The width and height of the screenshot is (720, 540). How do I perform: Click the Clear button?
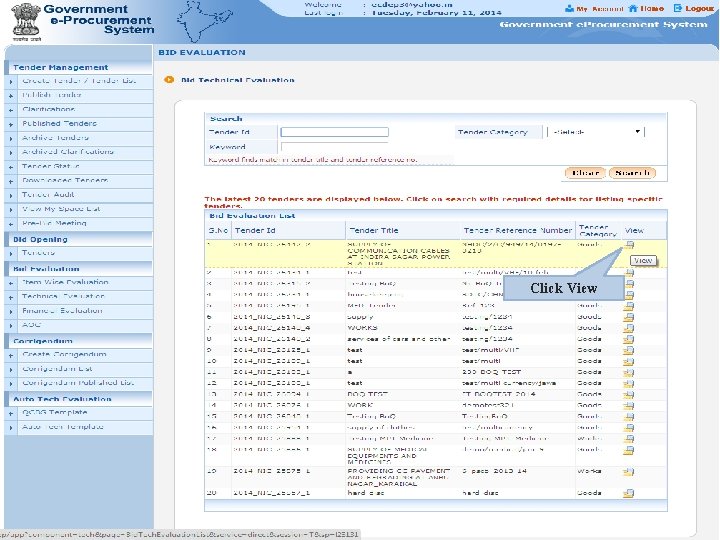click(585, 173)
